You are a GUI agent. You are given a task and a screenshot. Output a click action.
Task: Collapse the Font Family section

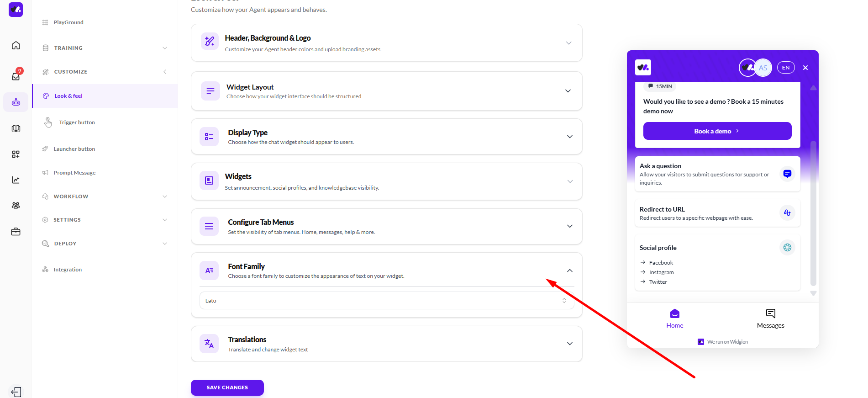pyautogui.click(x=570, y=271)
